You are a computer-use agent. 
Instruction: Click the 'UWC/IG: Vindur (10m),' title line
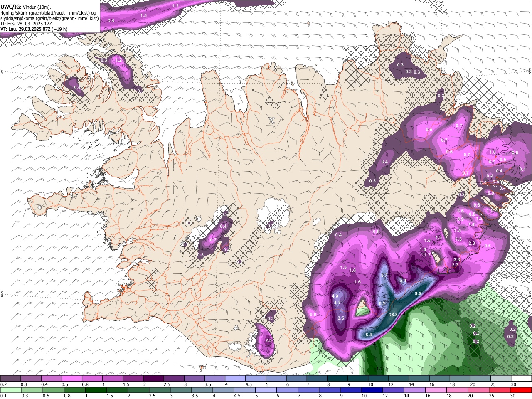25,7
